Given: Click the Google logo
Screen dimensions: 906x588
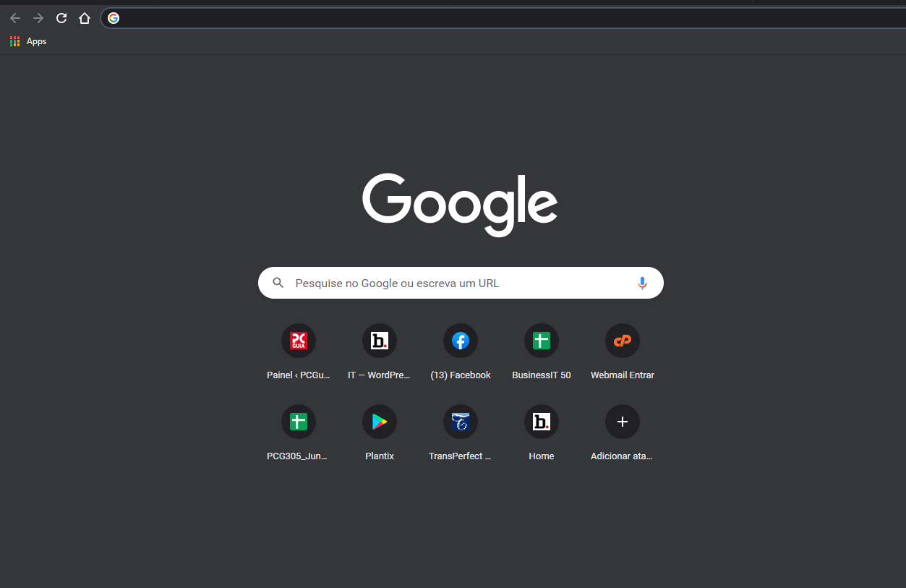Looking at the screenshot, I should (x=460, y=205).
